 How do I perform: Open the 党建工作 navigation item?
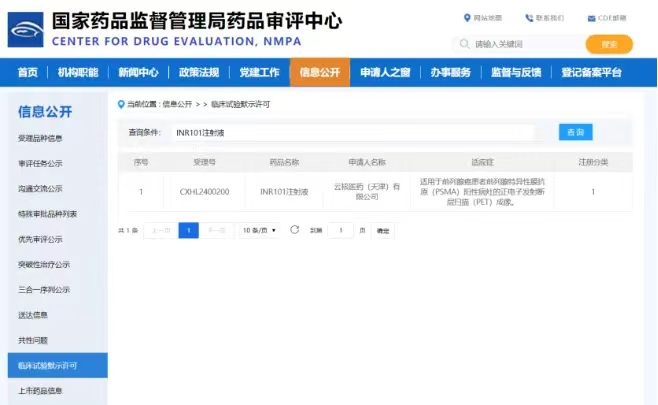pos(259,72)
